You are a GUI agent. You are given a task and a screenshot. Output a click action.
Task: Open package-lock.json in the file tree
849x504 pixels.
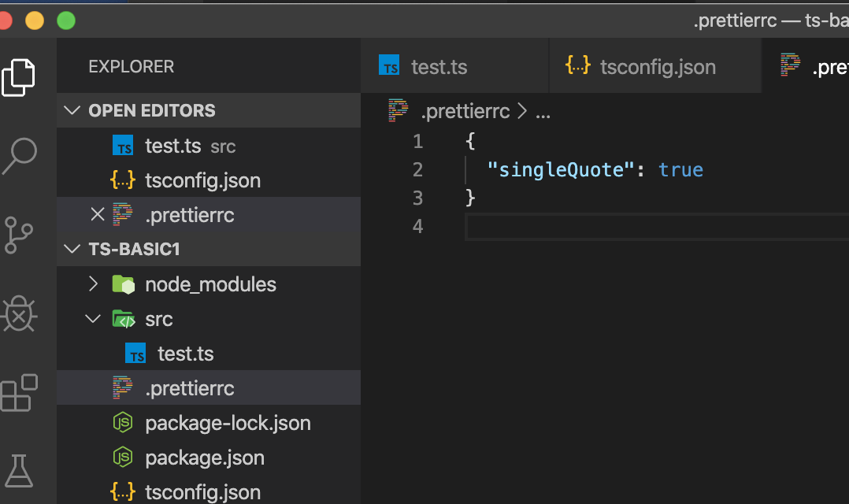click(x=228, y=423)
